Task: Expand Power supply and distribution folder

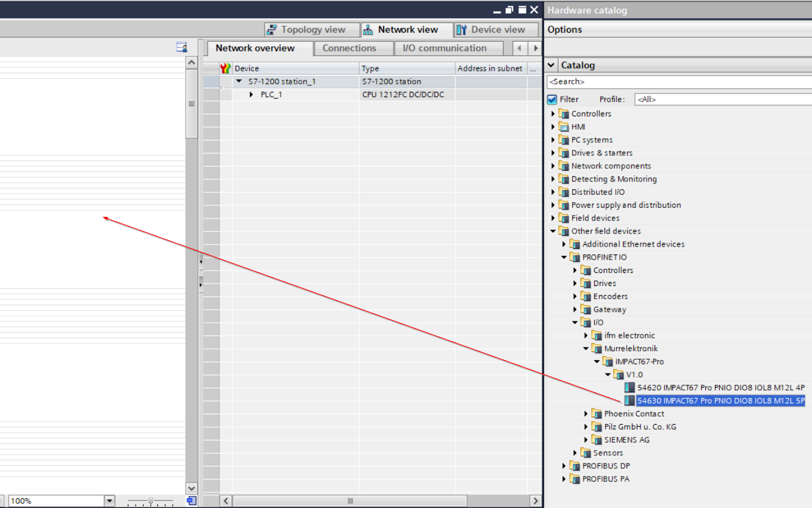Action: pos(553,205)
